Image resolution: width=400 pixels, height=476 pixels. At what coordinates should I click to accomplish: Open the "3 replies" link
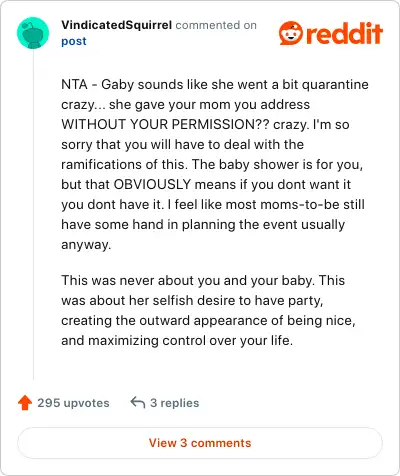point(174,403)
